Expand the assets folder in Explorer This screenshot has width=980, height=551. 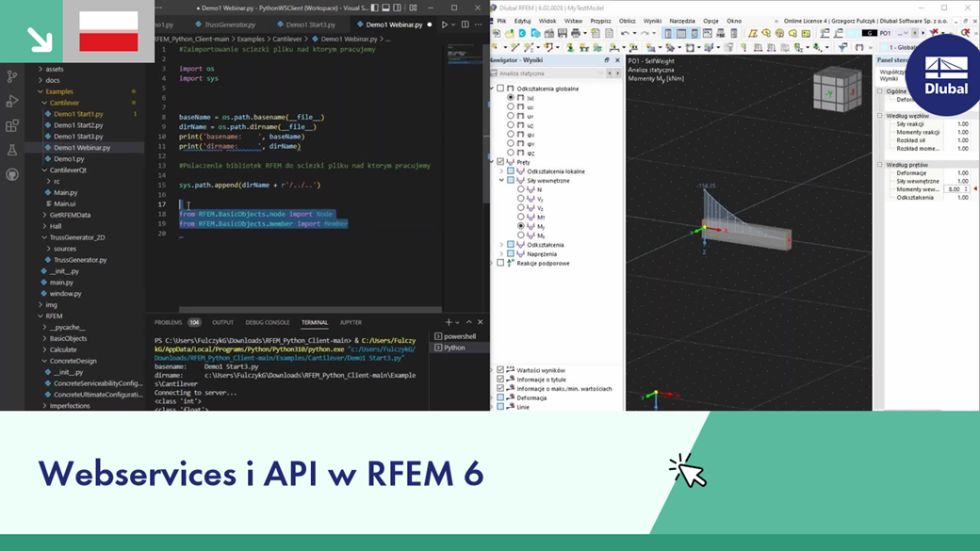tap(41, 69)
